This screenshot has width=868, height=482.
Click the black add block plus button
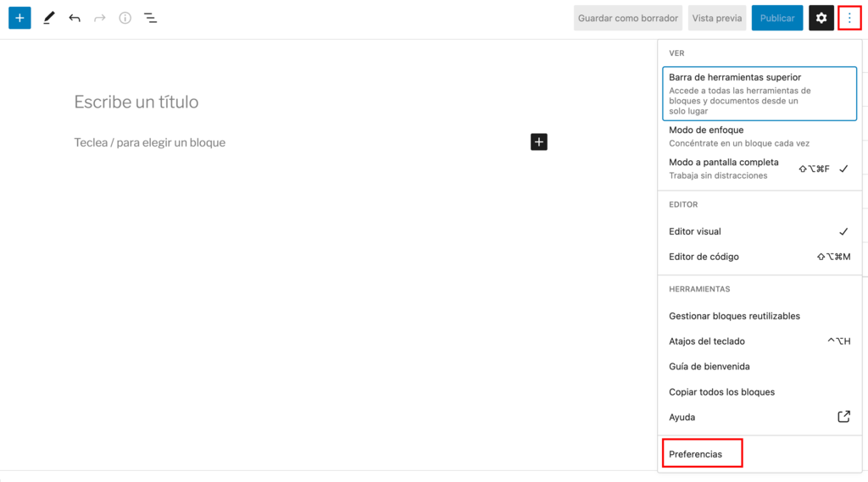[538, 141]
